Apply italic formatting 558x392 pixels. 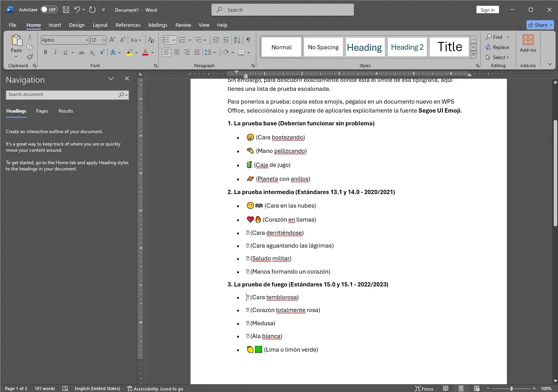[55, 52]
